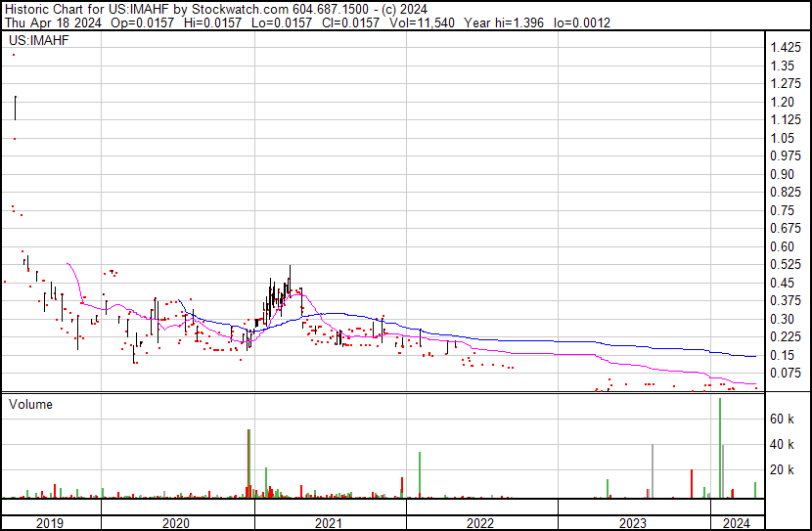Click the 1.275 price axis value
The width and height of the screenshot is (812, 531).
click(x=786, y=83)
